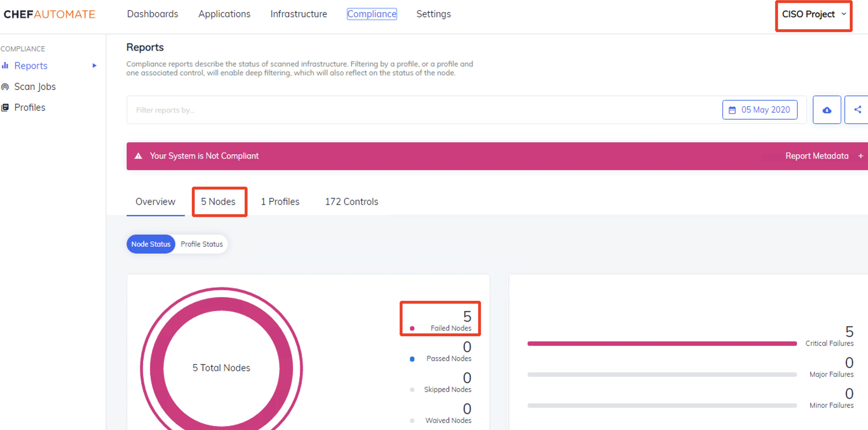Viewport: 868px width, 430px height.
Task: Expand Report Metadata with plus sign
Action: pyautogui.click(x=860, y=156)
